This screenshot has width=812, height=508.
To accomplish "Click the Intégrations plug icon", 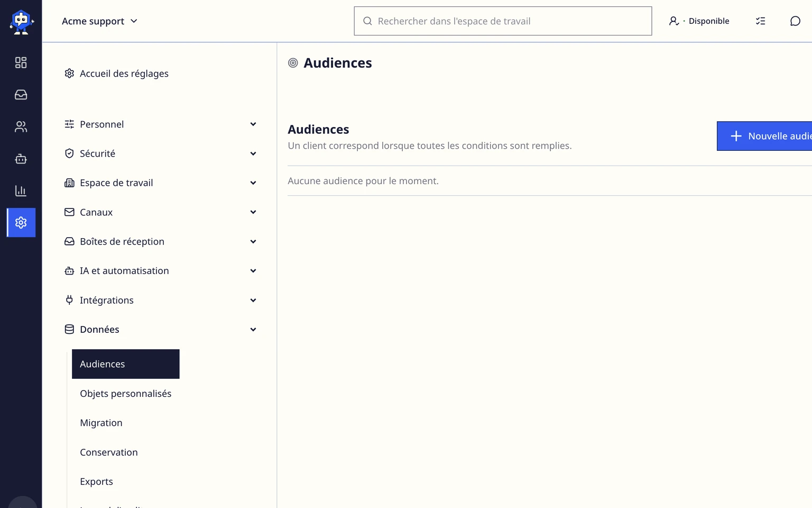I will click(69, 301).
